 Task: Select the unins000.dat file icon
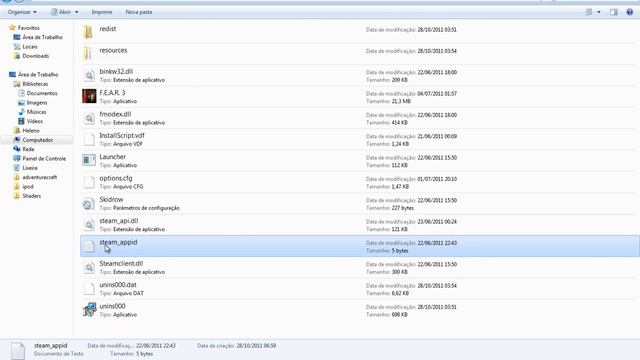coord(89,289)
